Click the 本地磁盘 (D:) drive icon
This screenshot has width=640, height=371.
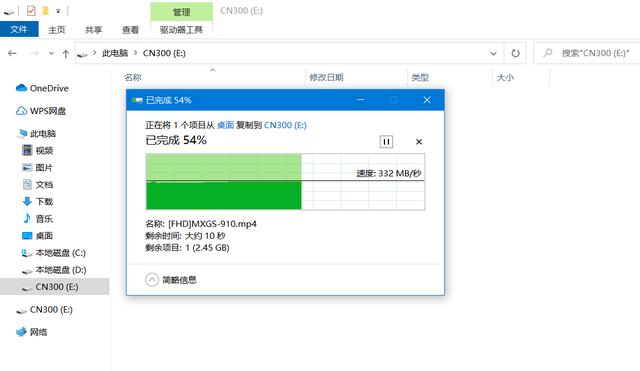click(27, 271)
